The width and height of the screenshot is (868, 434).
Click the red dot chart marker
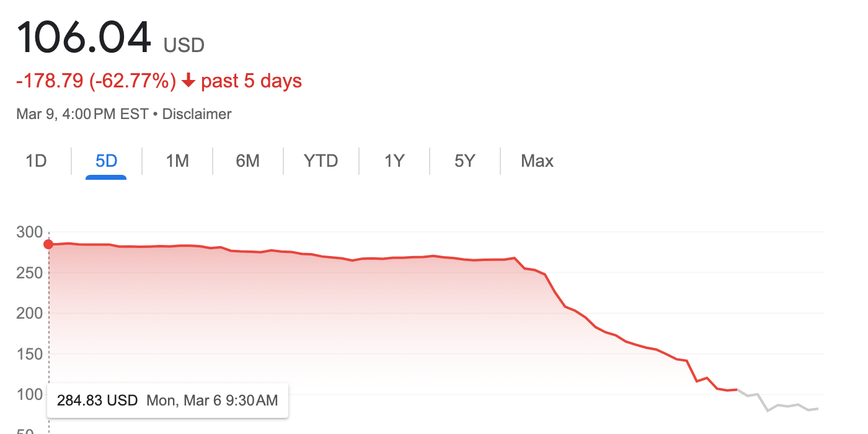[x=48, y=244]
